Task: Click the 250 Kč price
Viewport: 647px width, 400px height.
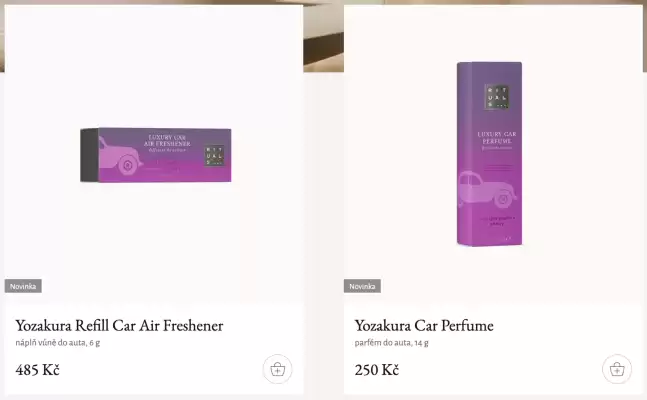Action: [377, 370]
